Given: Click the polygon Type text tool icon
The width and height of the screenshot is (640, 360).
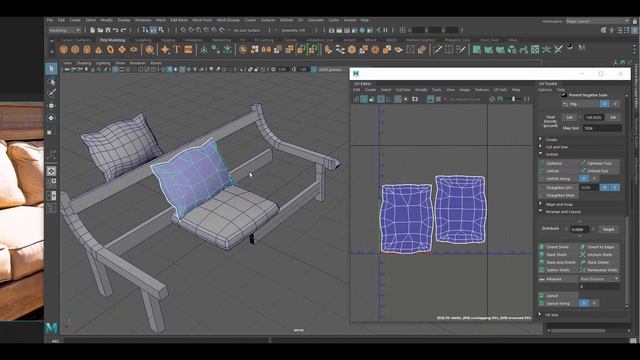Looking at the screenshot, I should click(177, 50).
